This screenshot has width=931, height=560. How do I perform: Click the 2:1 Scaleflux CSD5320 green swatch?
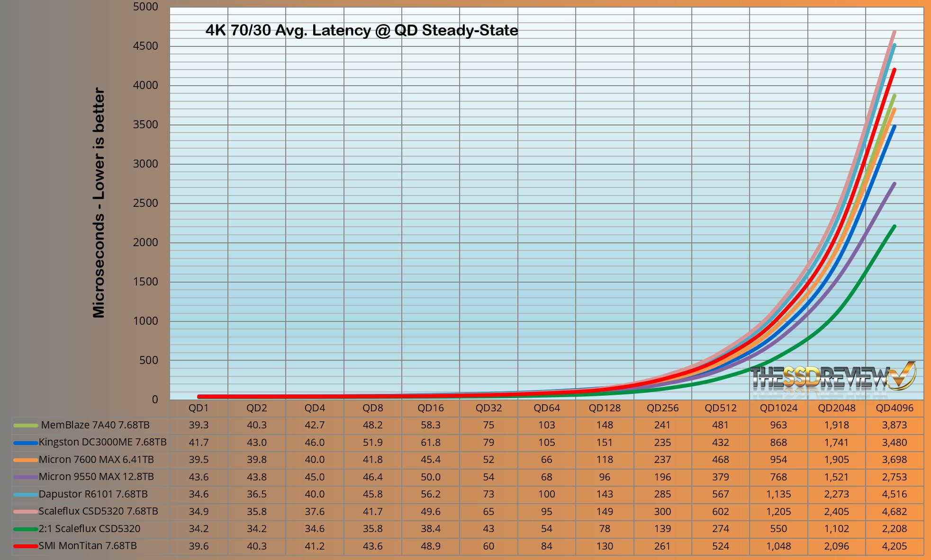pos(26,529)
